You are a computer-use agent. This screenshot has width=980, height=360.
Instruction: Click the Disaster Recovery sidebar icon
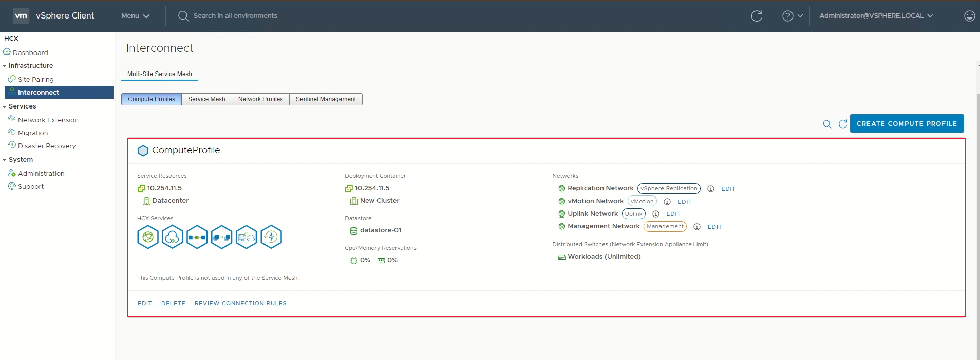point(12,145)
